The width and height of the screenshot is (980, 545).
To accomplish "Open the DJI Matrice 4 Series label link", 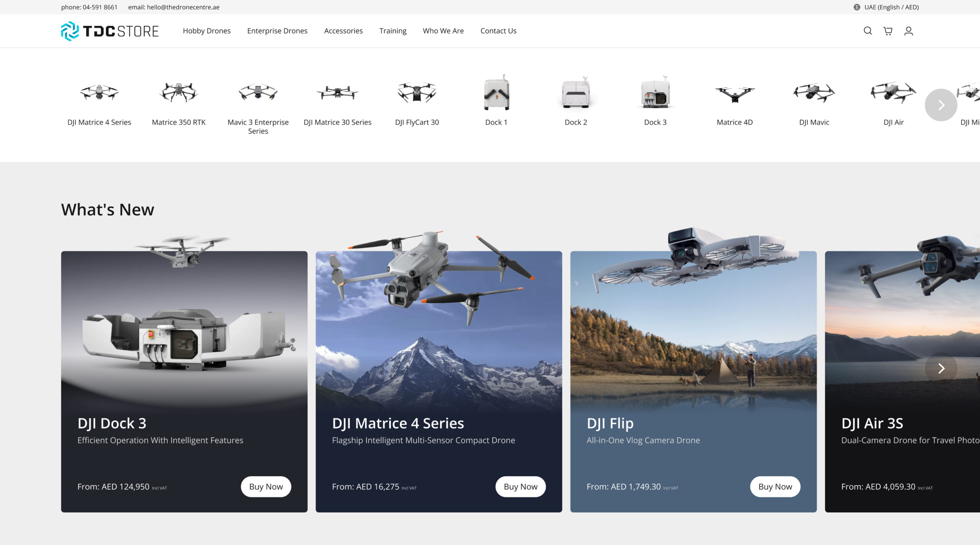I will point(99,122).
